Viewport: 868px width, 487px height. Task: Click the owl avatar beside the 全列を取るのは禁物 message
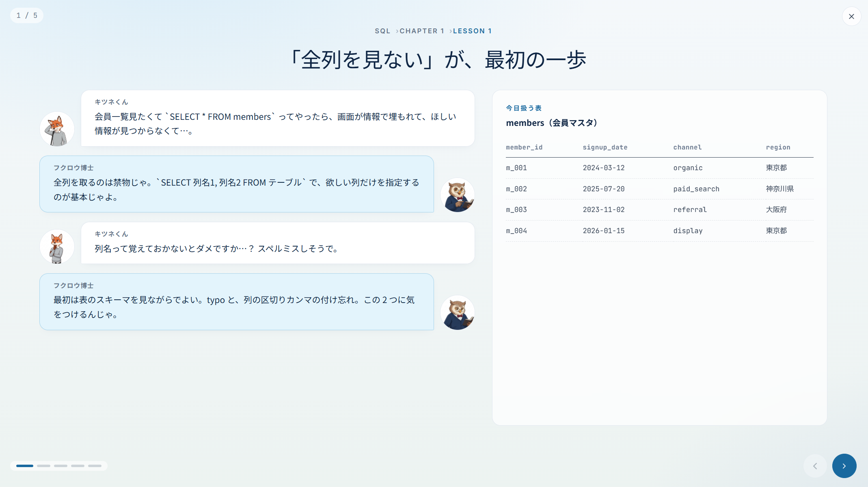click(458, 195)
